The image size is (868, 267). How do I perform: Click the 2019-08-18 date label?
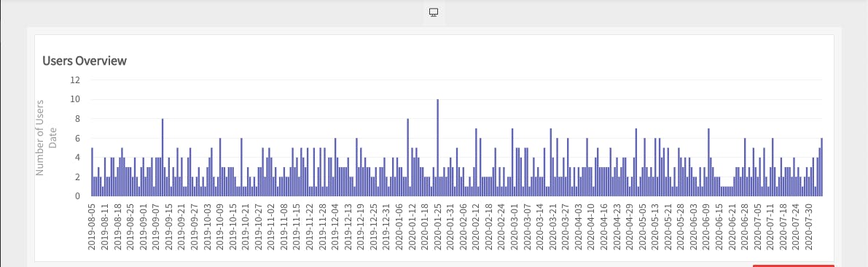118,227
